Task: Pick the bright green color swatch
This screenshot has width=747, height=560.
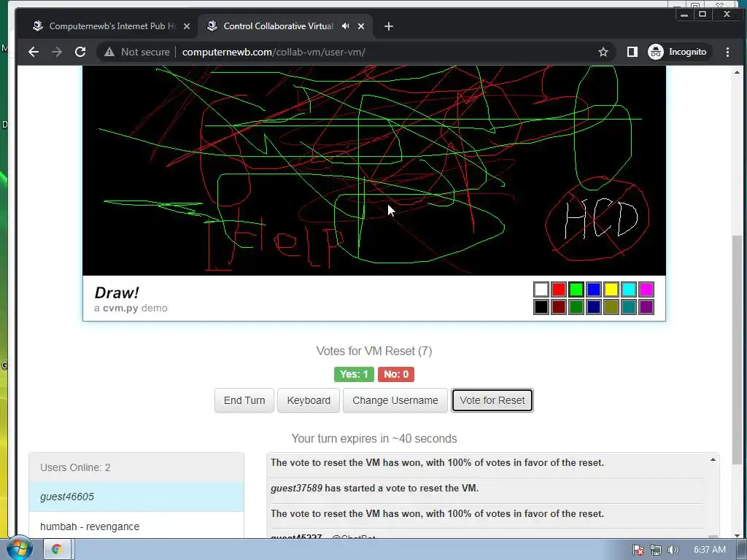Action: [576, 289]
